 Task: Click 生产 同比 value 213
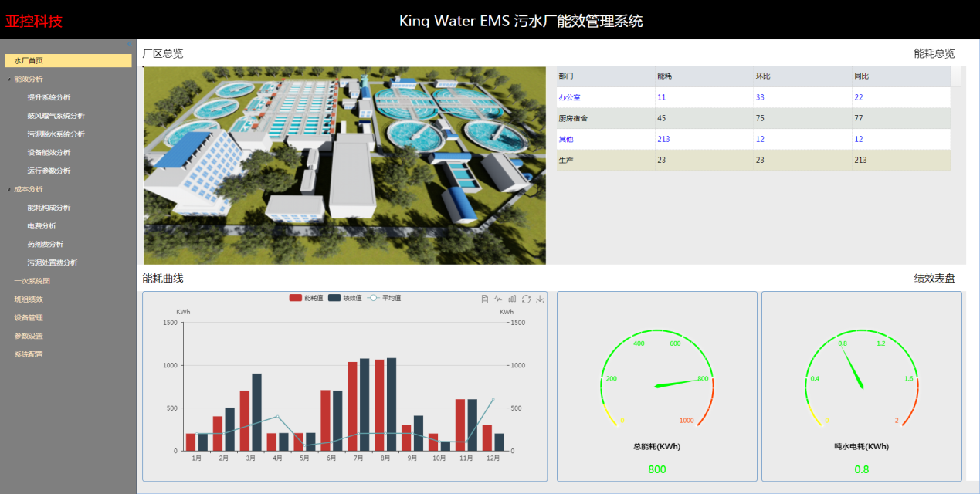point(861,160)
